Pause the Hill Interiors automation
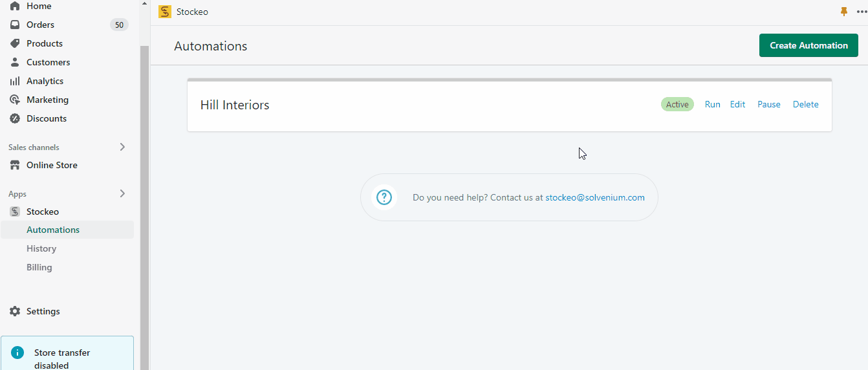 coord(769,104)
